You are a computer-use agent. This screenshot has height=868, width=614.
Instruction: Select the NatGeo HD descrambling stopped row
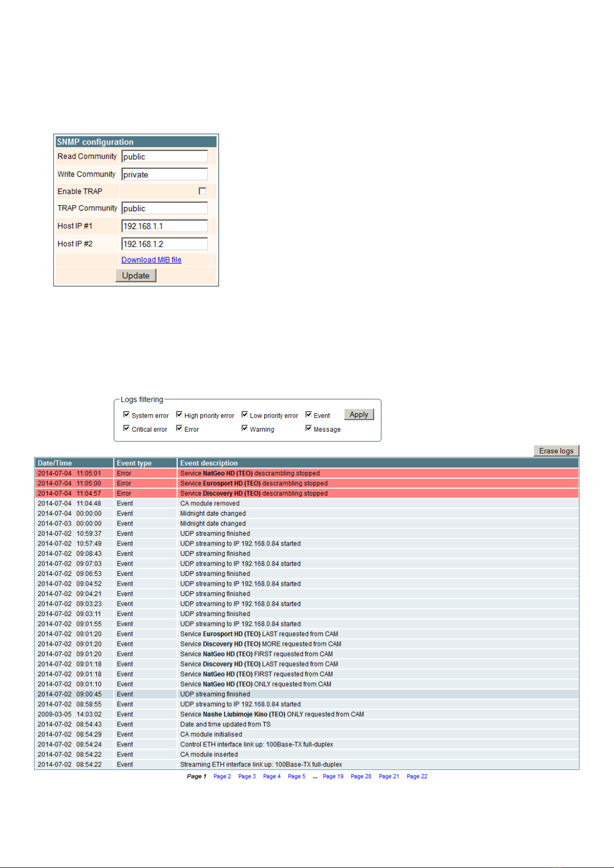(x=306, y=473)
